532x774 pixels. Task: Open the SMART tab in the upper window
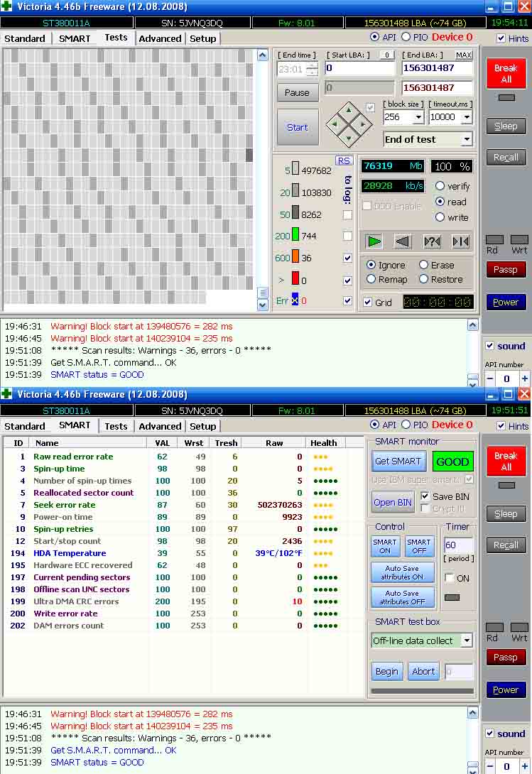point(75,38)
